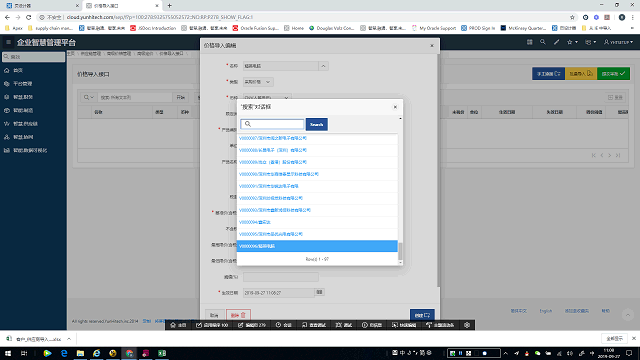Open Windows Start menu
The width and height of the screenshot is (640, 360).
pos(8,353)
